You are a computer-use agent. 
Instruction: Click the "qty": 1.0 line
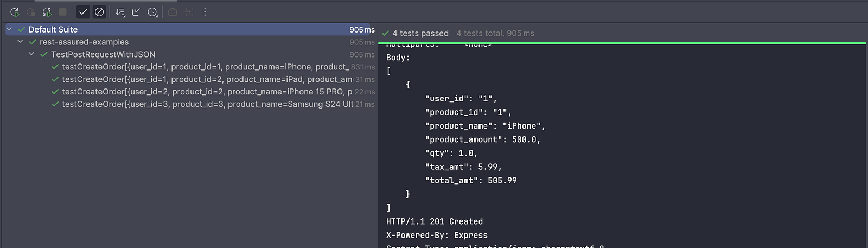pyautogui.click(x=451, y=153)
